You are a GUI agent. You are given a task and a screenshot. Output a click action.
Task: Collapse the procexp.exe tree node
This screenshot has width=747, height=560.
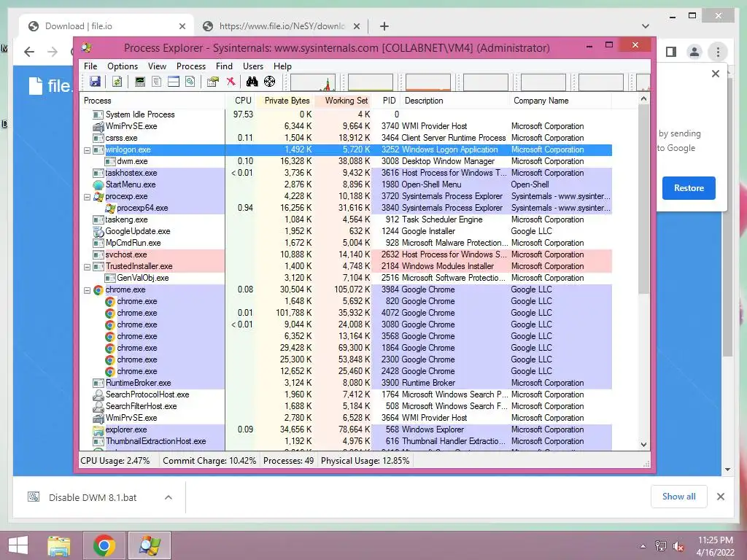(88, 197)
